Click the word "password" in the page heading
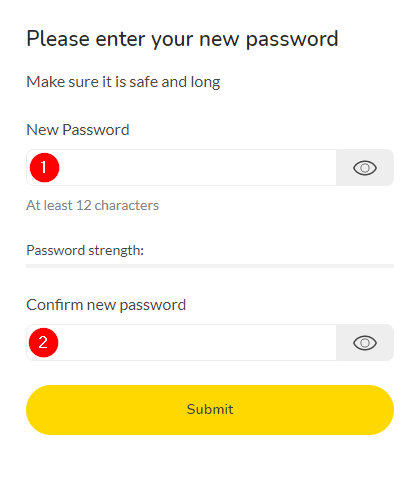The height and width of the screenshot is (477, 420). pyautogui.click(x=292, y=41)
